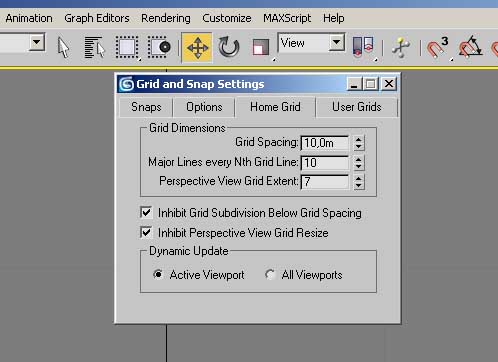Uncheck Inhibit Perspective View Grid Resize
The height and width of the screenshot is (362, 498).
point(146,232)
